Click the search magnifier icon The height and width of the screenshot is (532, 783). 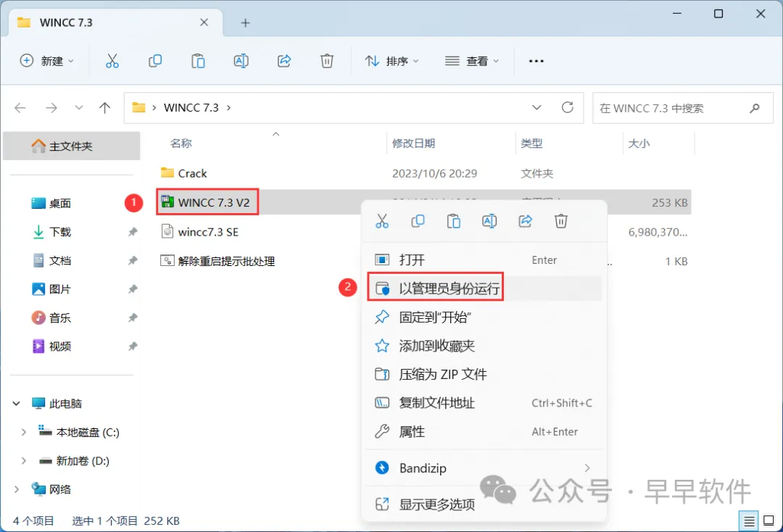[x=755, y=108]
